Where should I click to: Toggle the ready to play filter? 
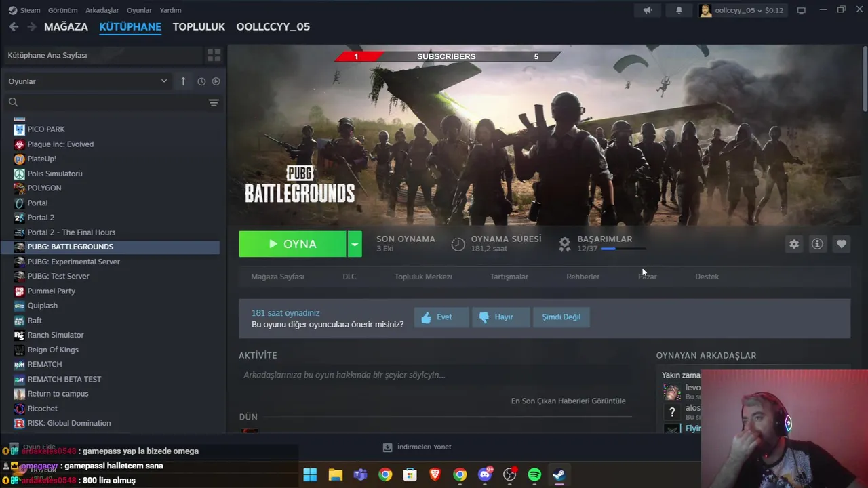[x=216, y=81]
